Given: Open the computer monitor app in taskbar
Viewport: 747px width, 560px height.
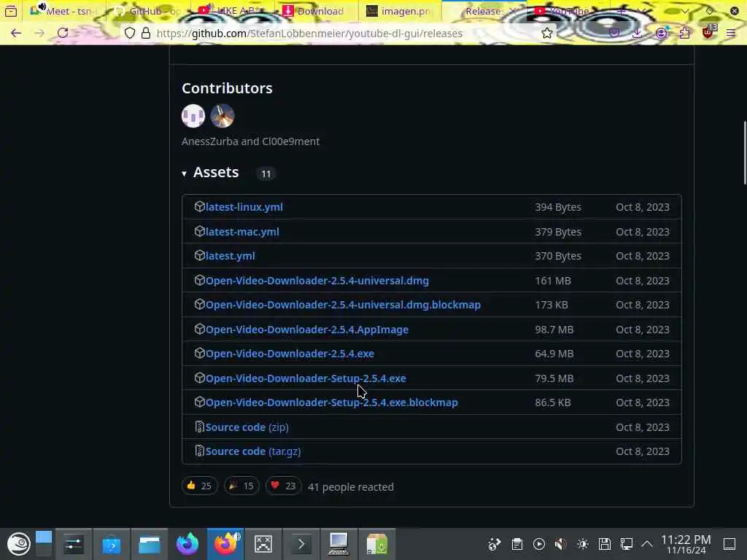Looking at the screenshot, I should tap(338, 544).
